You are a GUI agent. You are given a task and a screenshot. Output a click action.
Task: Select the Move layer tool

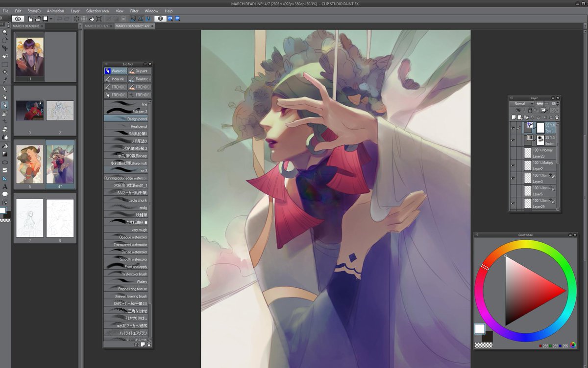tap(5, 48)
